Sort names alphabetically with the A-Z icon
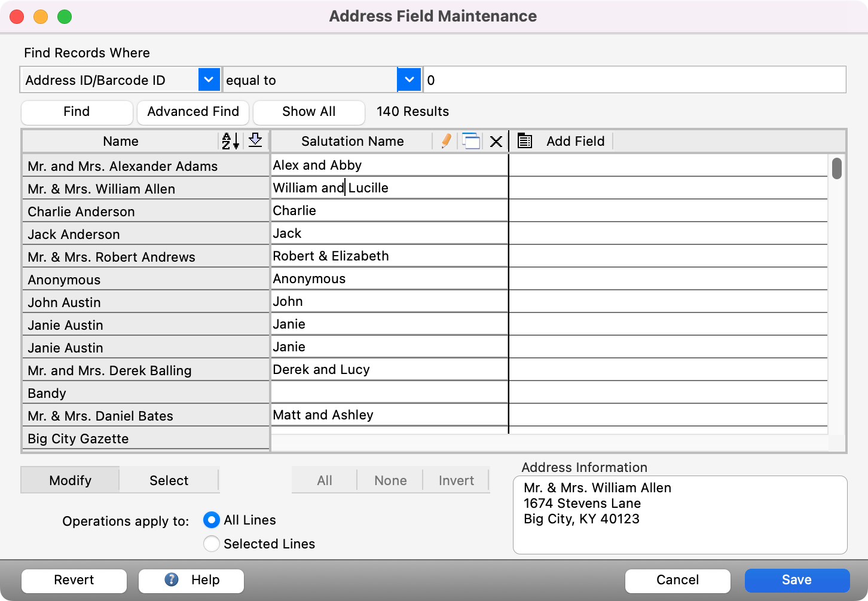This screenshot has width=868, height=601. 229,141
